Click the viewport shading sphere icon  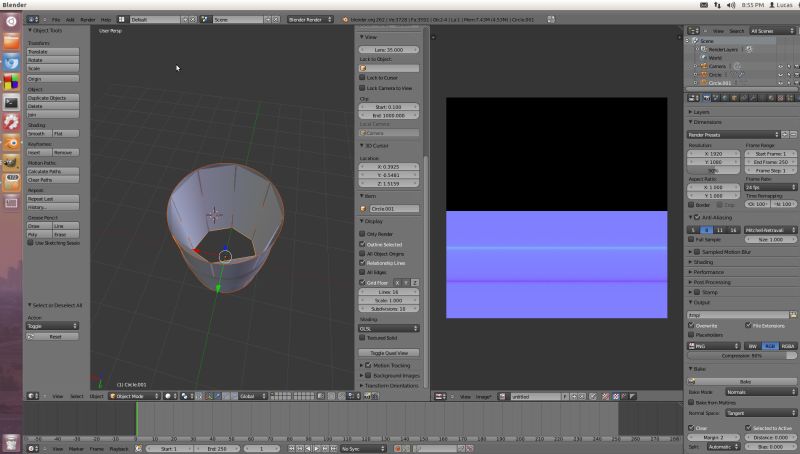[168, 396]
